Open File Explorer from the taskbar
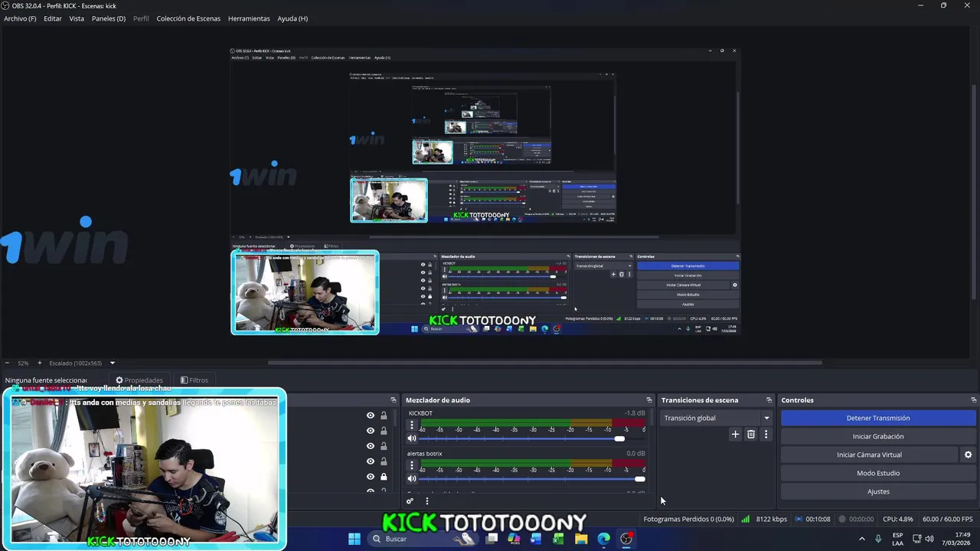The height and width of the screenshot is (551, 980). point(581,539)
